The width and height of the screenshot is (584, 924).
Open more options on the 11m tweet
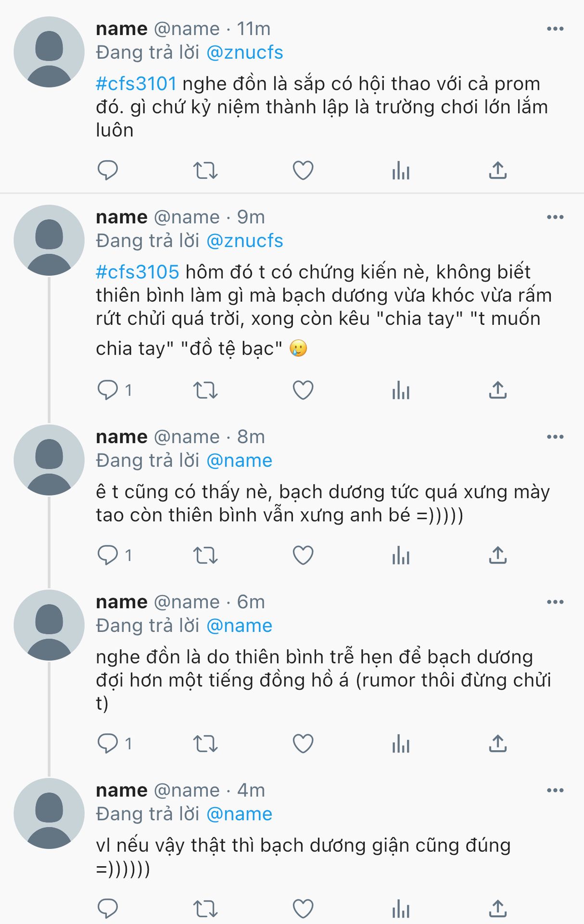point(555,29)
